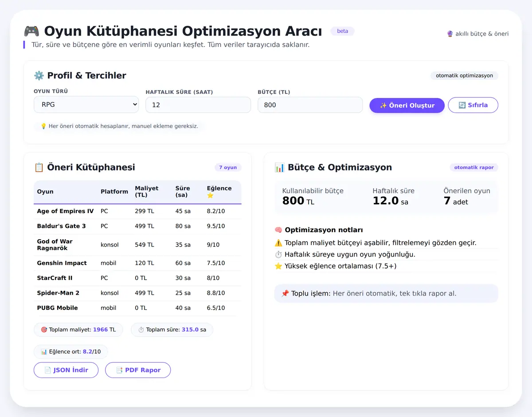Select the Age of Empires IV row
Screen dimensions: 532x417
click(137, 211)
